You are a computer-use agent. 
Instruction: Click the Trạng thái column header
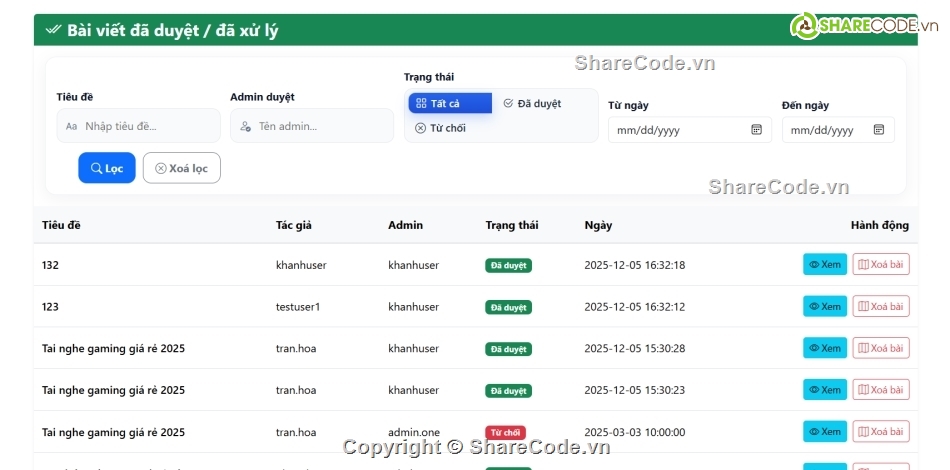click(x=512, y=225)
